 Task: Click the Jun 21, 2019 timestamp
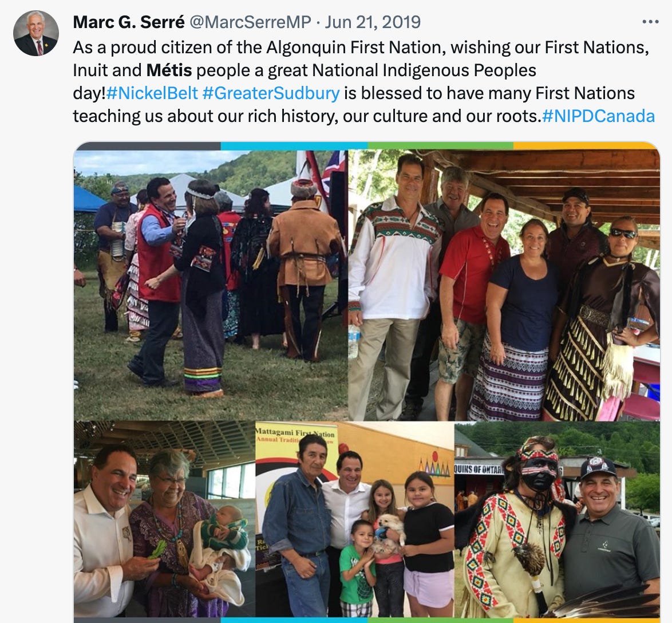[373, 22]
